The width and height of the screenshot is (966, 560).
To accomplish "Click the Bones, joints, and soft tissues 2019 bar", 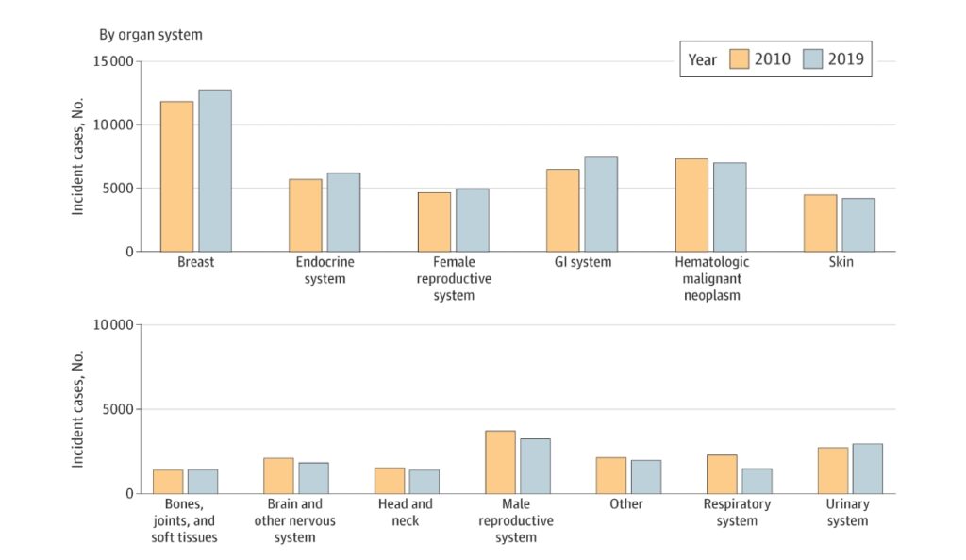I will [203, 482].
